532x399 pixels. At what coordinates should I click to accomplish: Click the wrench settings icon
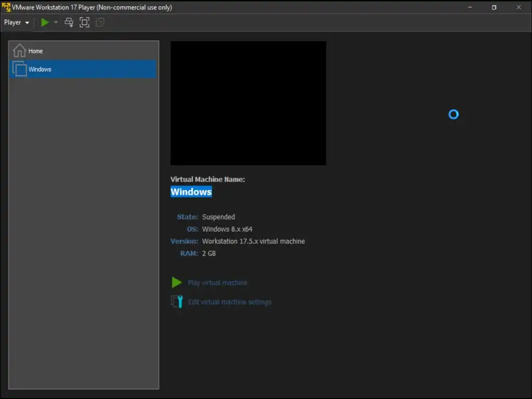[x=177, y=302]
